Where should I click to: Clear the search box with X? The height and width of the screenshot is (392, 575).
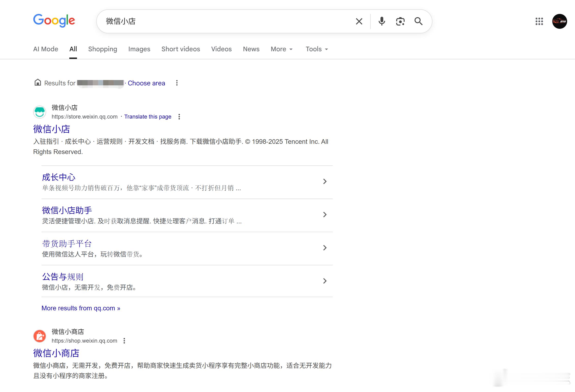pyautogui.click(x=359, y=21)
